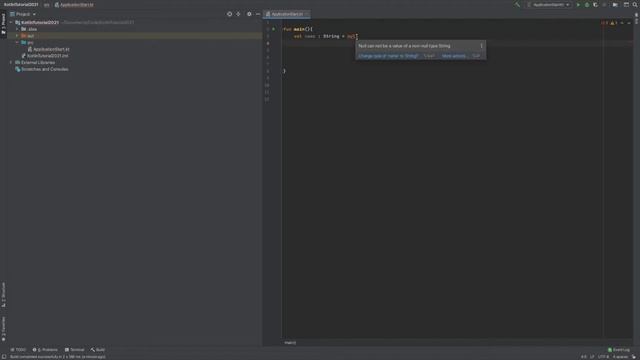640x360 pixels.
Task: Go to previous highlighted error arrow
Action: (622, 23)
